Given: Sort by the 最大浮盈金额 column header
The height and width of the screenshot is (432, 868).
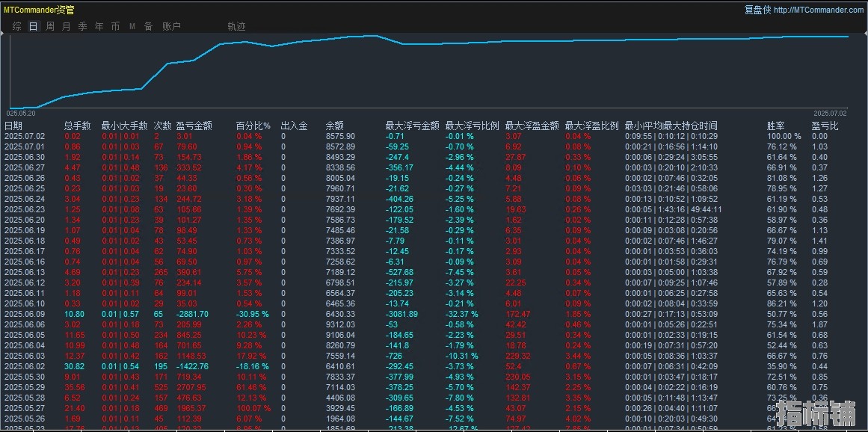Looking at the screenshot, I should pos(532,126).
